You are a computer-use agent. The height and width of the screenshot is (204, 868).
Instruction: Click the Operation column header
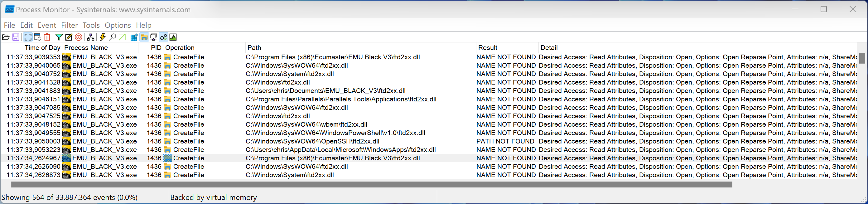[204, 48]
